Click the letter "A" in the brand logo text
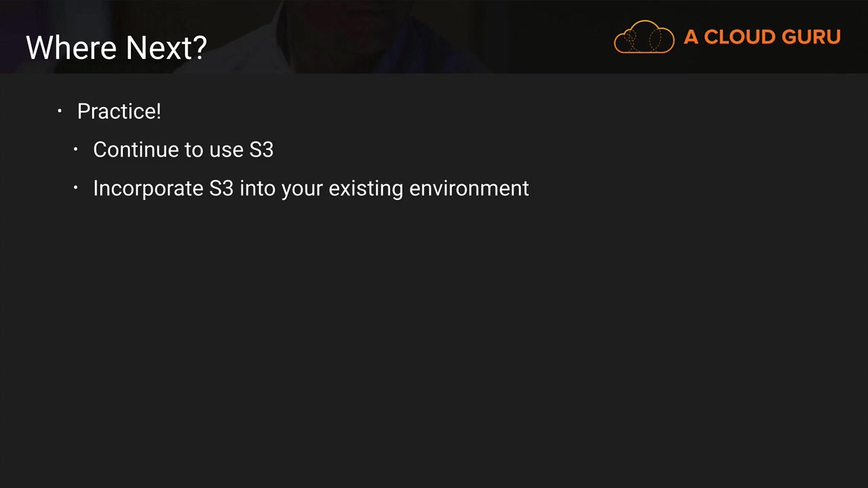868x488 pixels. [691, 37]
